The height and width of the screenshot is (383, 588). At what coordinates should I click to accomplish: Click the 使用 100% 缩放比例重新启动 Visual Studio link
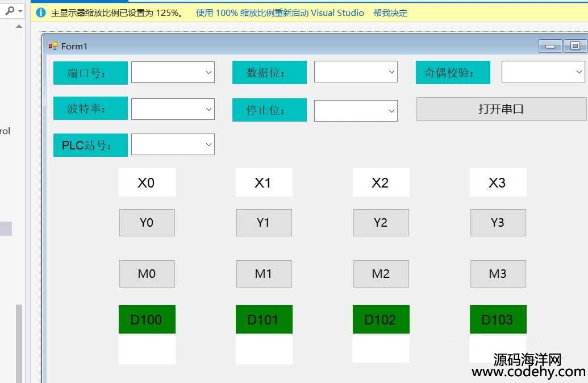pyautogui.click(x=280, y=13)
